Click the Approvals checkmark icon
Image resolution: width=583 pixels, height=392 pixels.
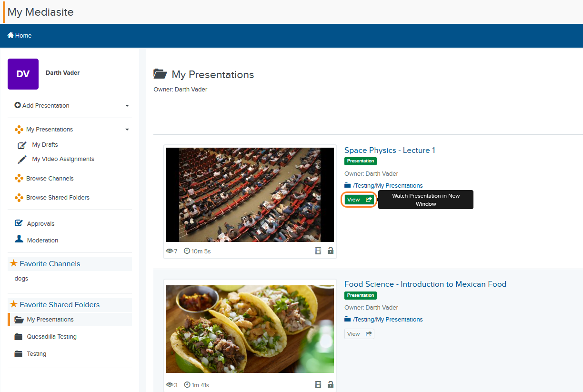point(19,223)
